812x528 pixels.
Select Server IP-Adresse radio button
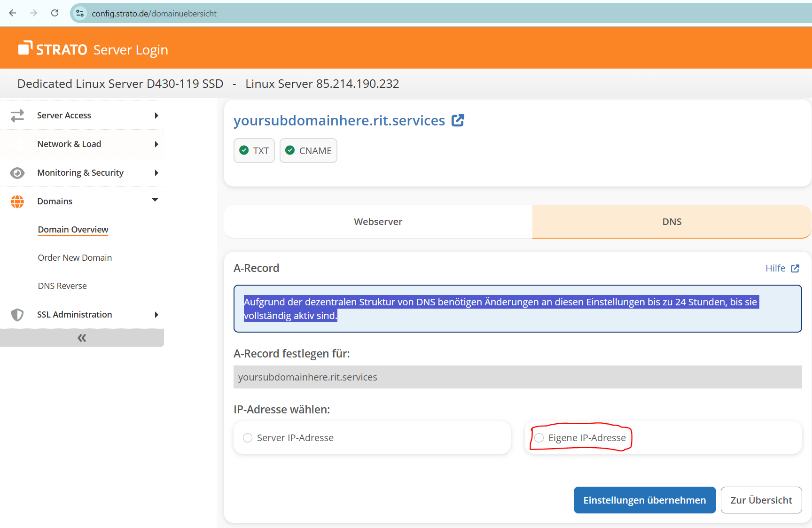pos(248,438)
